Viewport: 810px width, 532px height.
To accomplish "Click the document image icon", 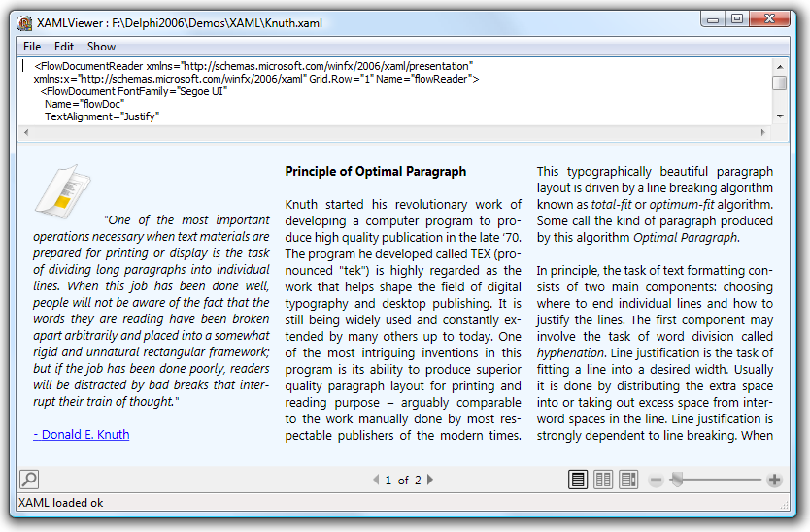I will 62,190.
